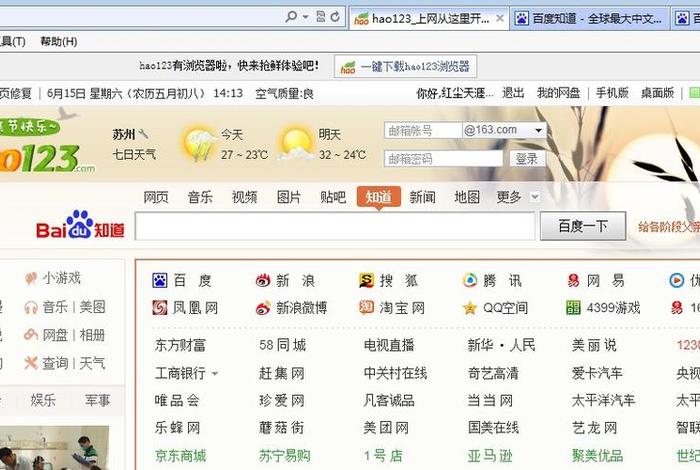The image size is (700, 470).
Task: Click the Phoenix icon beside 凤凰网
Action: coord(160,308)
